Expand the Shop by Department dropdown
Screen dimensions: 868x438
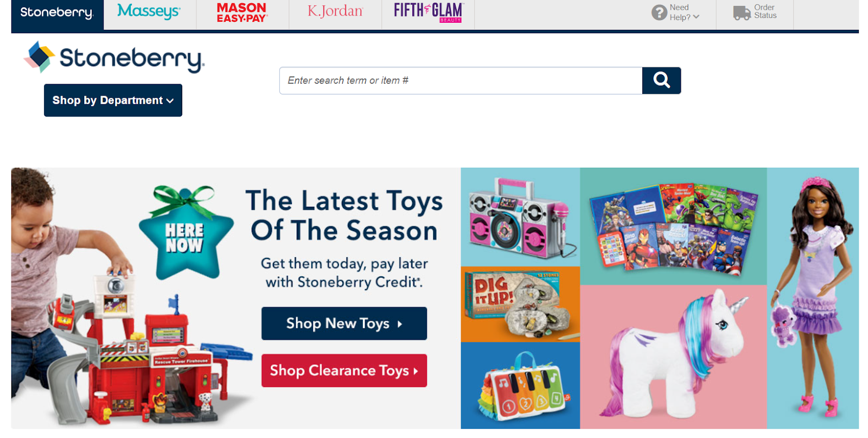pos(113,100)
